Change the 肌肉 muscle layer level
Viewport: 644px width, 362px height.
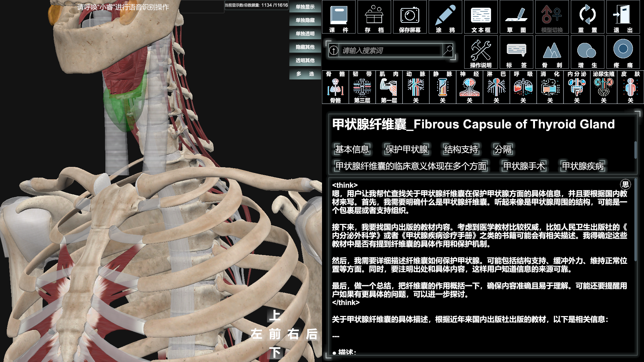[389, 87]
